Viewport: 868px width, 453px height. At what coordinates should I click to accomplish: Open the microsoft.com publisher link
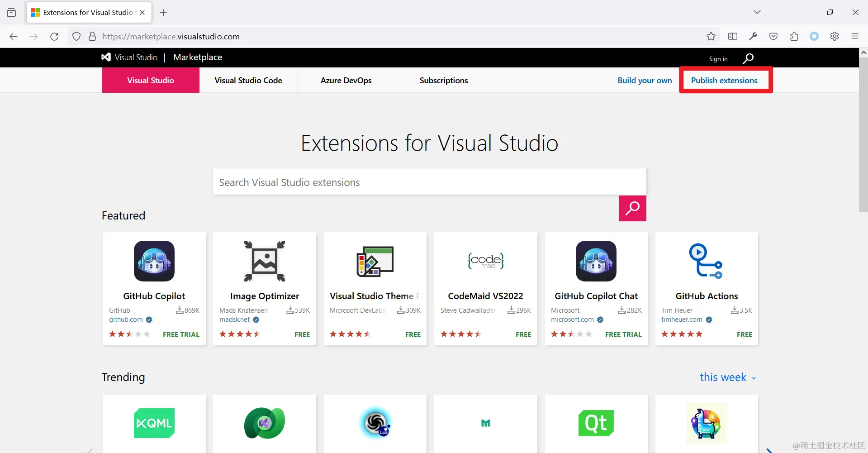(x=572, y=319)
